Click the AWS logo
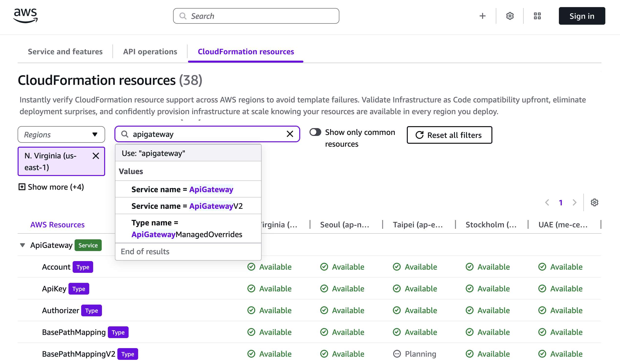 click(26, 16)
